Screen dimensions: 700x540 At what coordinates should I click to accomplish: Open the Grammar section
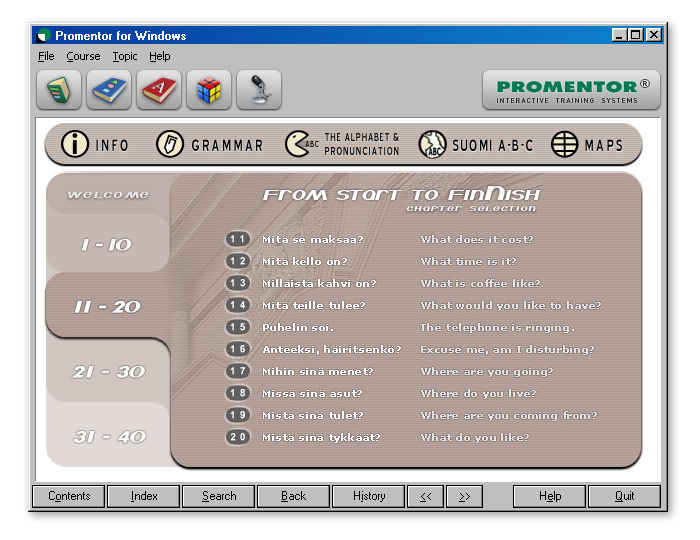click(210, 145)
